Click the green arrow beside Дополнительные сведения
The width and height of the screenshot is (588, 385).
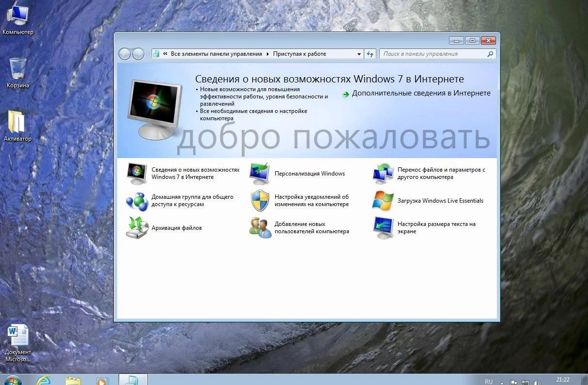pyautogui.click(x=345, y=94)
